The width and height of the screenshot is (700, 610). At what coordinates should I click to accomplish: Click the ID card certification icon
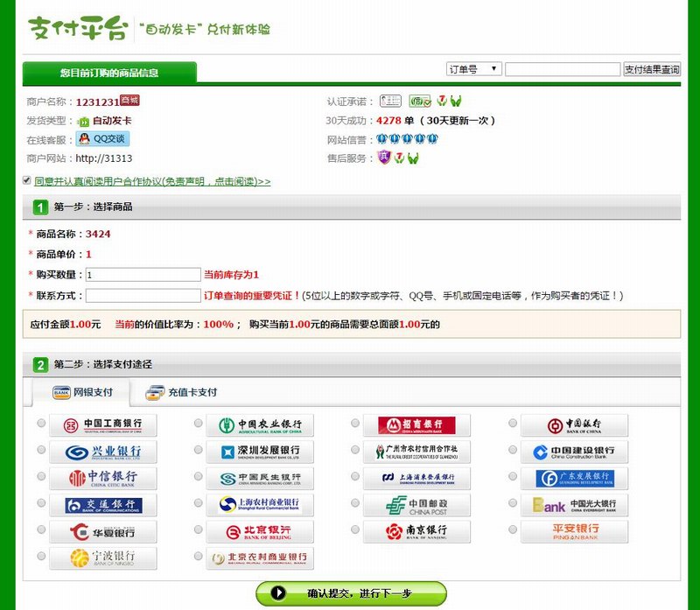pos(390,101)
